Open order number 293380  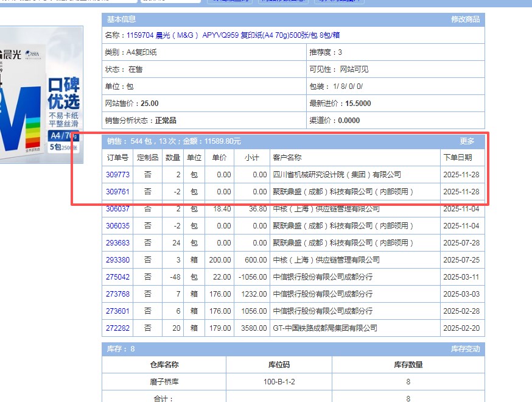click(x=117, y=260)
